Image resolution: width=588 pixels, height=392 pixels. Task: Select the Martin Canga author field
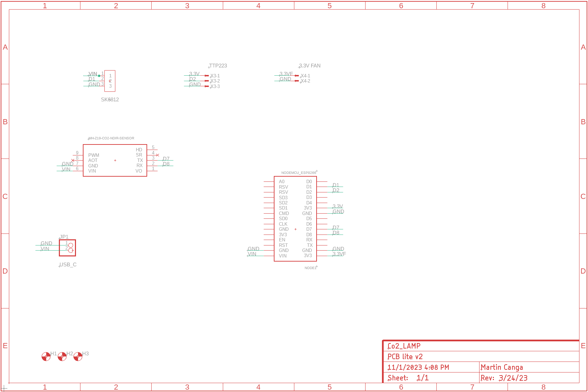502,367
